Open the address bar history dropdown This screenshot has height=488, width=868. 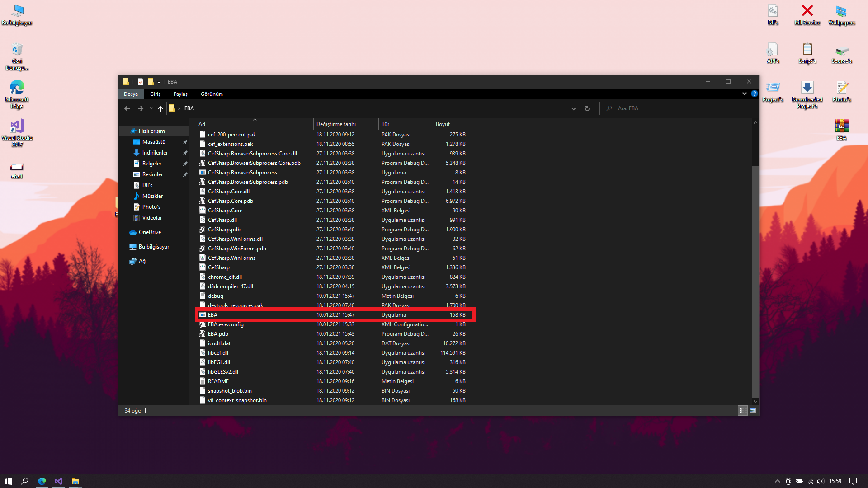click(573, 108)
